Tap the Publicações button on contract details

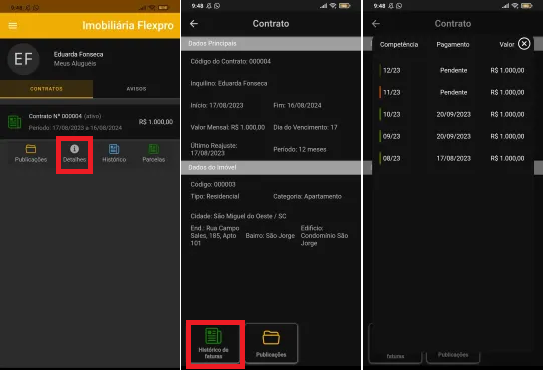click(x=271, y=343)
